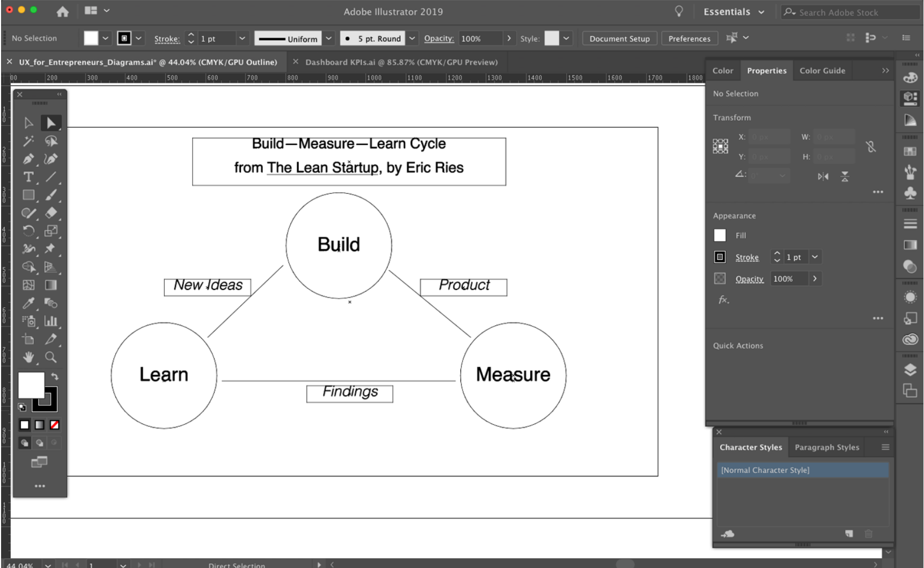Viewport: 924px width, 568px height.
Task: Click the large white Fill swatch in toolbox
Action: click(31, 385)
